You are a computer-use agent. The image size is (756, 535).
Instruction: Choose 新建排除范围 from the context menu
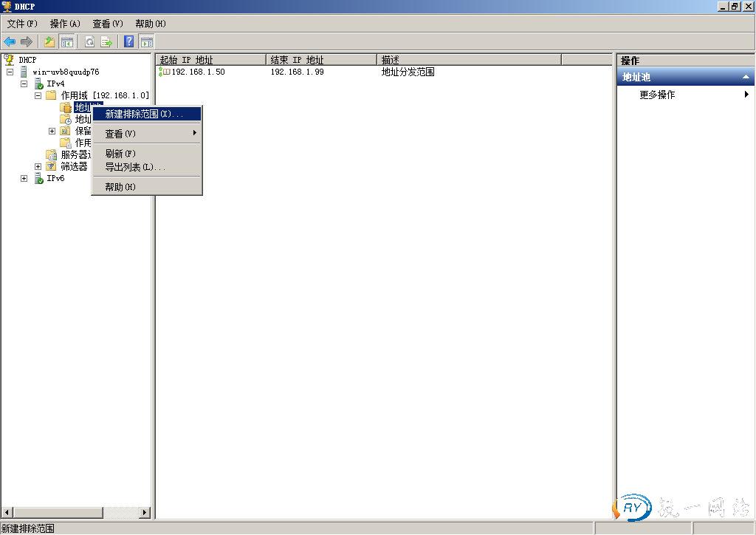144,114
